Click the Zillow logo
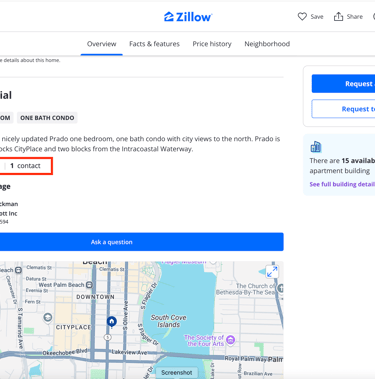Viewport: 375px width, 379px height. pyautogui.click(x=188, y=17)
